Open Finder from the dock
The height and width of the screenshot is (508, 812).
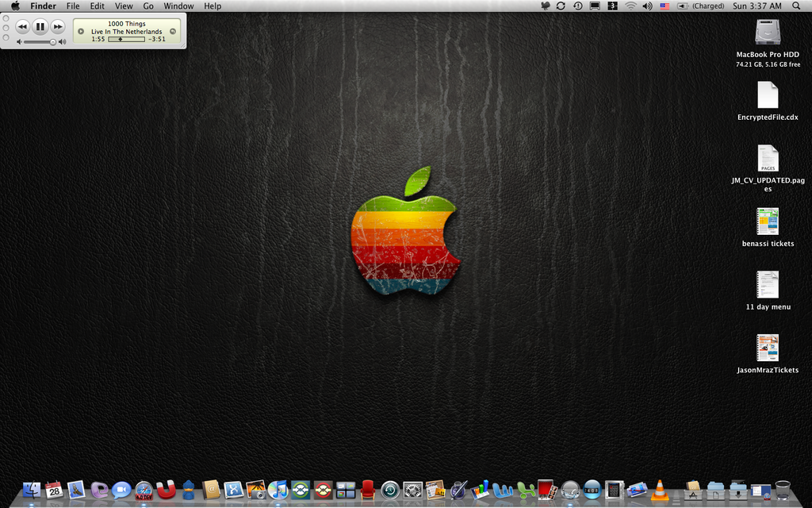(x=32, y=490)
